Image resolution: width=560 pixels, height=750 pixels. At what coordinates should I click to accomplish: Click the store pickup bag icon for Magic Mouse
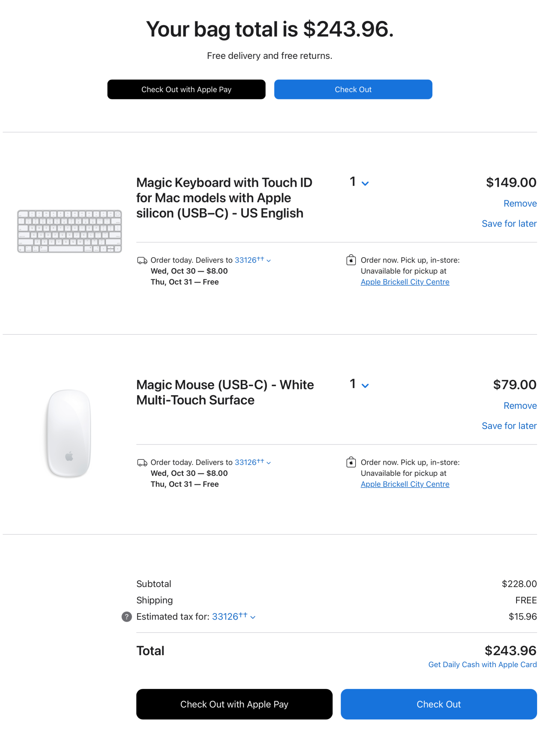coord(351,462)
